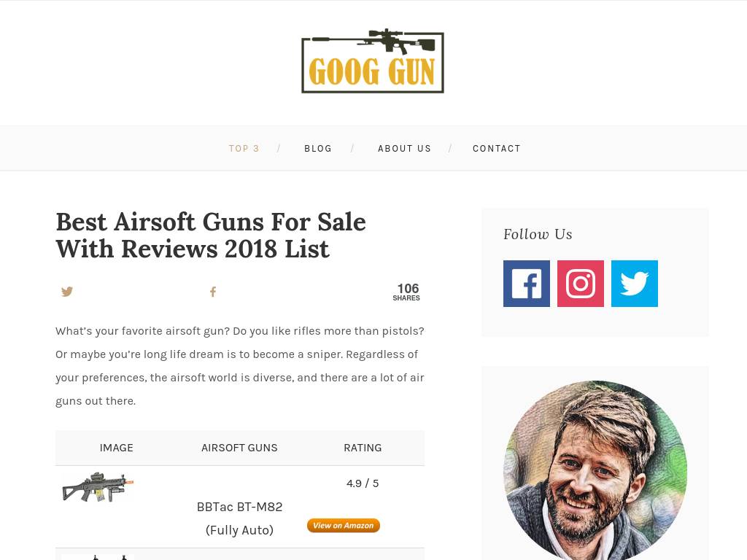Open the ABOUT US page
Image resolution: width=747 pixels, height=560 pixels.
tap(404, 149)
